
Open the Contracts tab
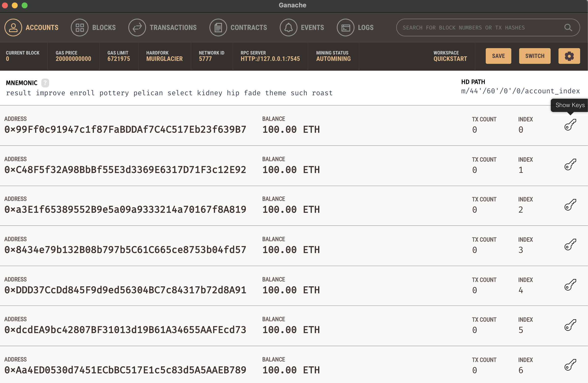click(238, 27)
